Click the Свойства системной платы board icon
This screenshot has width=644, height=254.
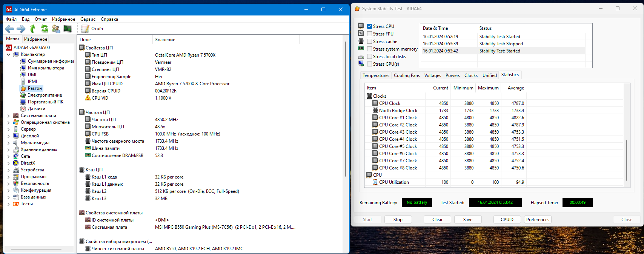coord(81,212)
